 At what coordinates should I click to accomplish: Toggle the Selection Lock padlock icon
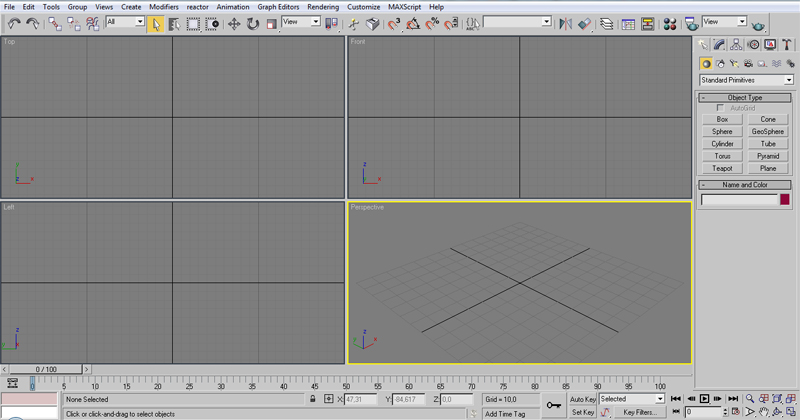point(313,399)
